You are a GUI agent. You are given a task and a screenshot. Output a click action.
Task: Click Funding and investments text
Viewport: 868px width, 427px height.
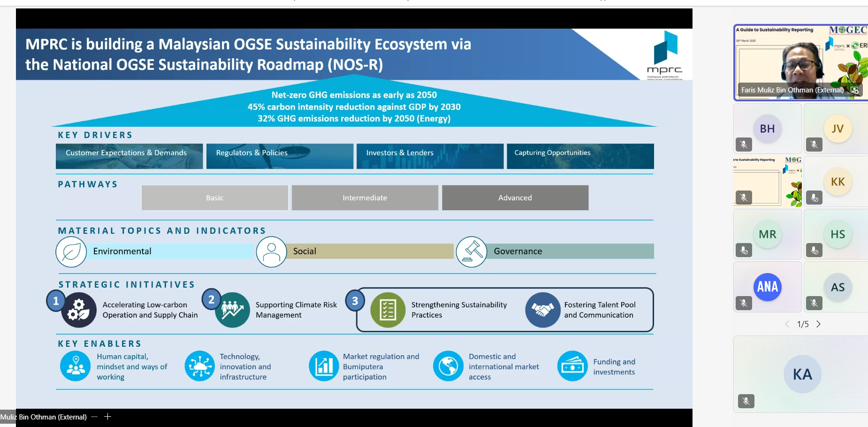click(x=614, y=367)
